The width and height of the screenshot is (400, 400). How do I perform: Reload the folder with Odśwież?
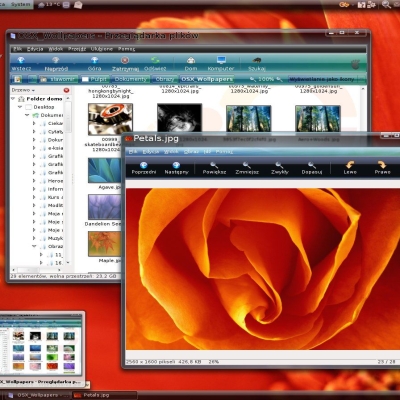click(155, 63)
